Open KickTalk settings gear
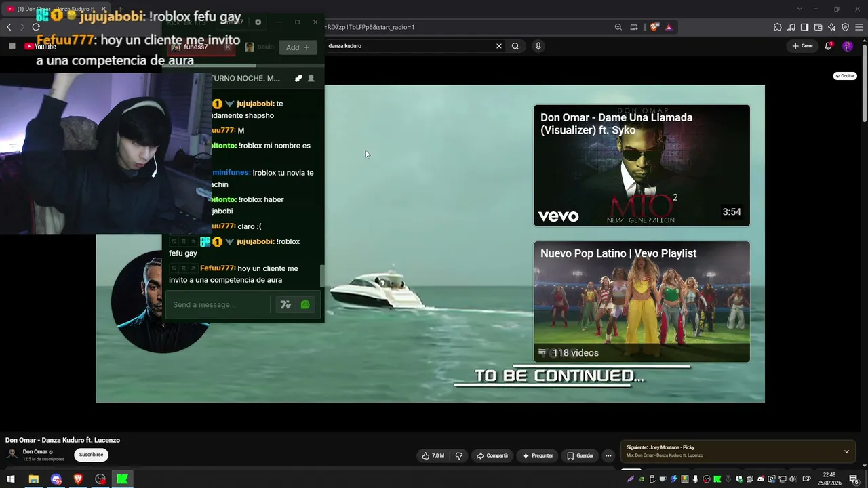The image size is (868, 488). tap(258, 22)
